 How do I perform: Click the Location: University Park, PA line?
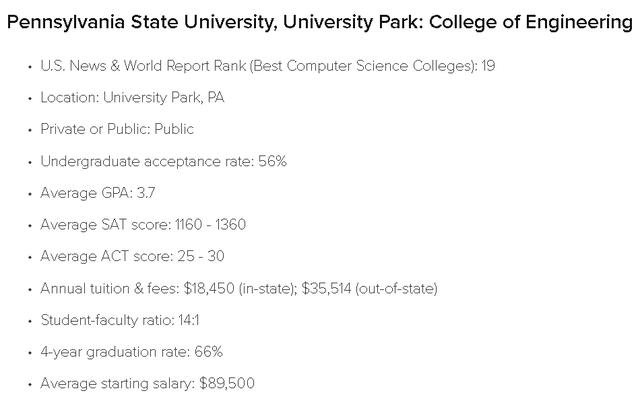[x=132, y=98]
